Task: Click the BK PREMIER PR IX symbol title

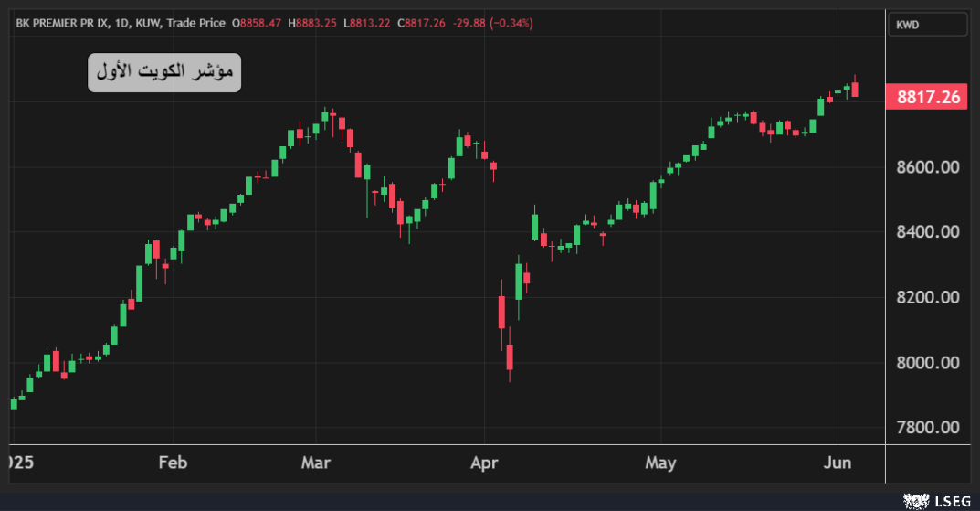Action: (59, 22)
